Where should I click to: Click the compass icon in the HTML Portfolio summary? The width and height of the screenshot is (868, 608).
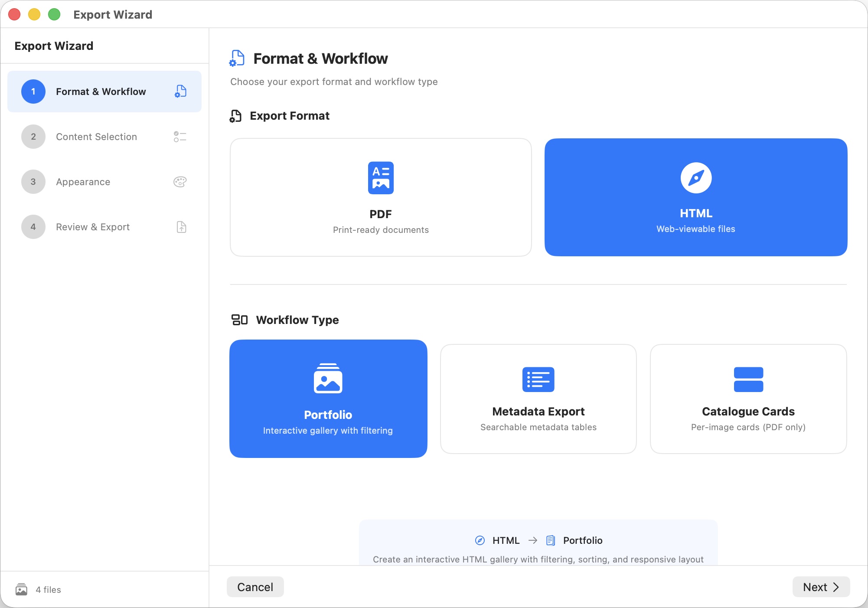point(480,540)
